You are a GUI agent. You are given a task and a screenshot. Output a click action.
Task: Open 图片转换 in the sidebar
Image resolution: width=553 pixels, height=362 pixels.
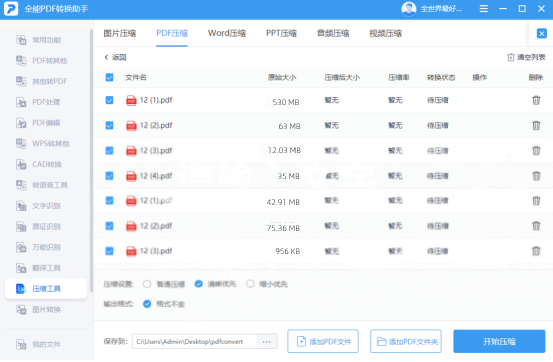pos(39,310)
